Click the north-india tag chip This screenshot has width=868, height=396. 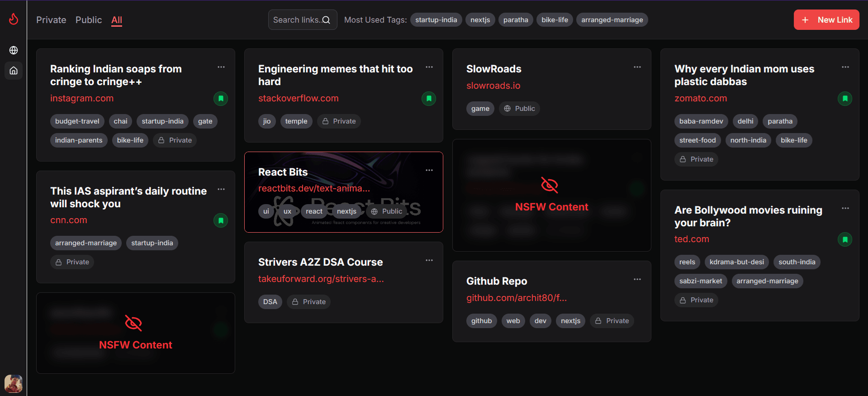pos(748,140)
